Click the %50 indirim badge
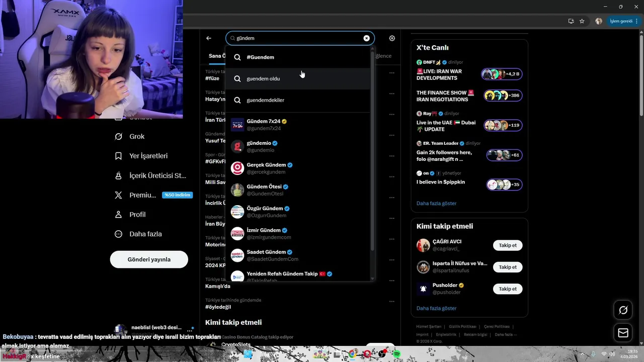Viewport: 644px width, 362px height. coord(177,195)
